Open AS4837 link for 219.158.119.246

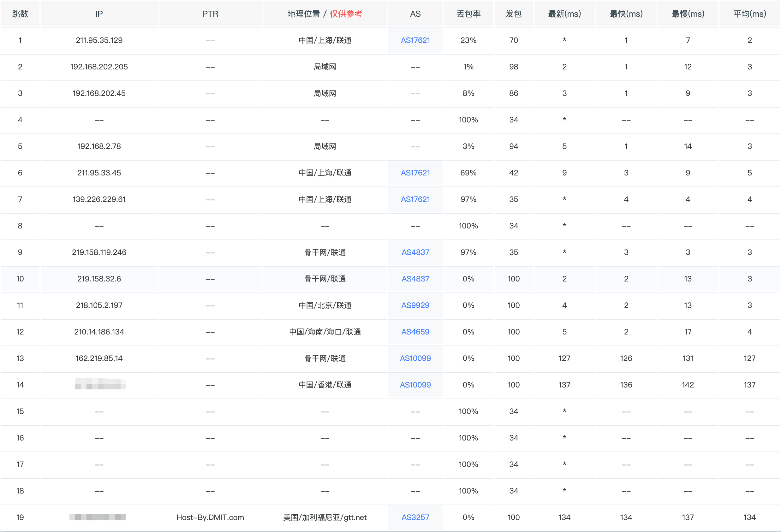coord(415,252)
